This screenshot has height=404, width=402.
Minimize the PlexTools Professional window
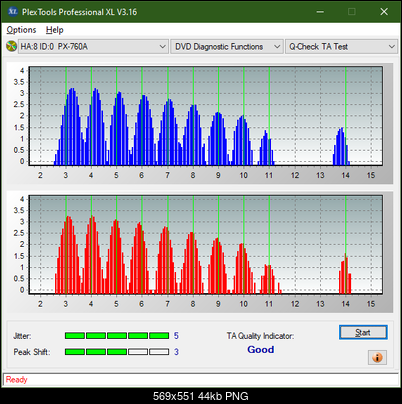point(320,12)
